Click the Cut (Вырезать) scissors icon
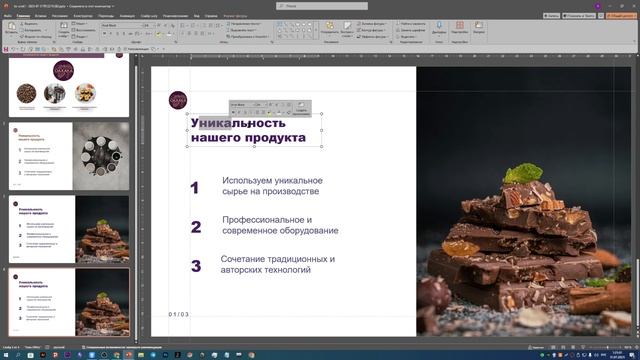 pyautogui.click(x=22, y=24)
